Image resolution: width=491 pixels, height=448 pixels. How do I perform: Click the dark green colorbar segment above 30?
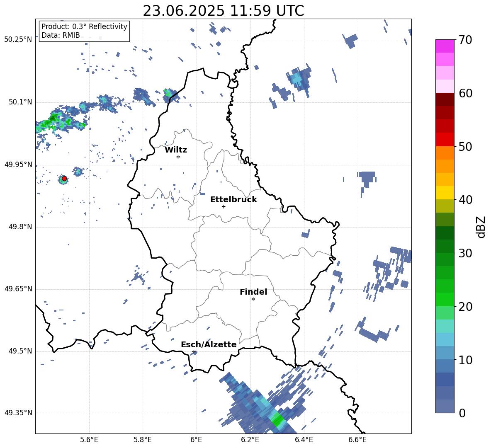coord(445,246)
